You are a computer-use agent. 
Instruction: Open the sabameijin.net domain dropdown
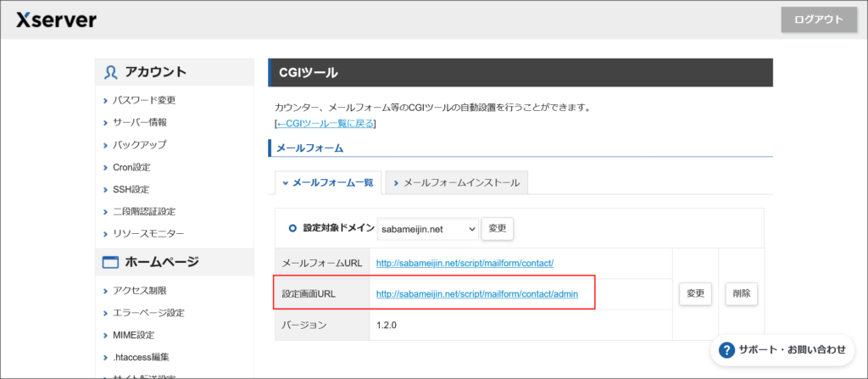(428, 228)
